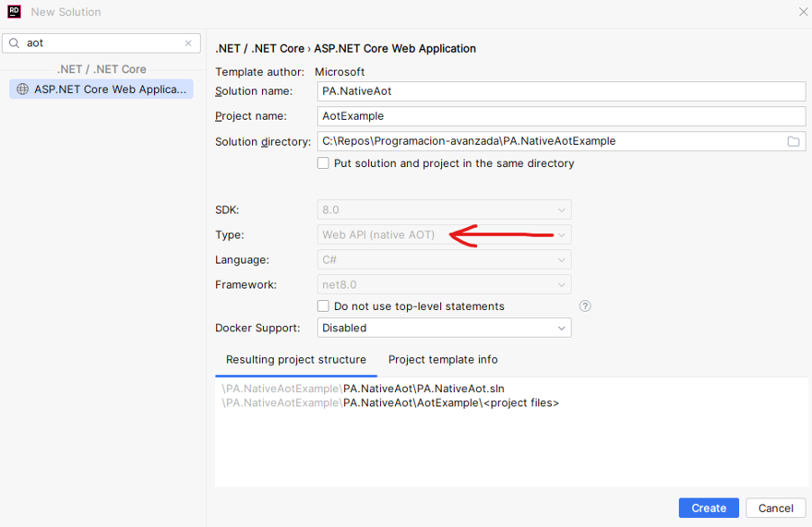Click the 'New Solution' window title

click(x=66, y=12)
